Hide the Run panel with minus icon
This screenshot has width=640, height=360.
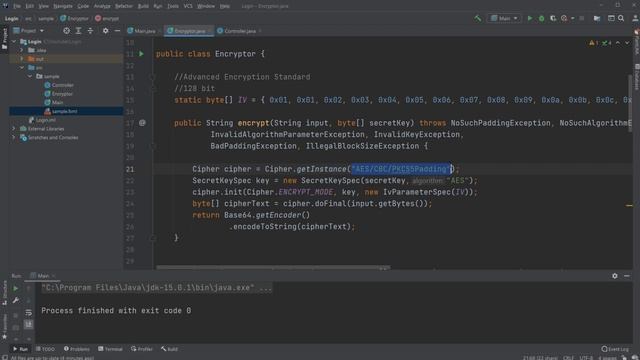(x=627, y=276)
